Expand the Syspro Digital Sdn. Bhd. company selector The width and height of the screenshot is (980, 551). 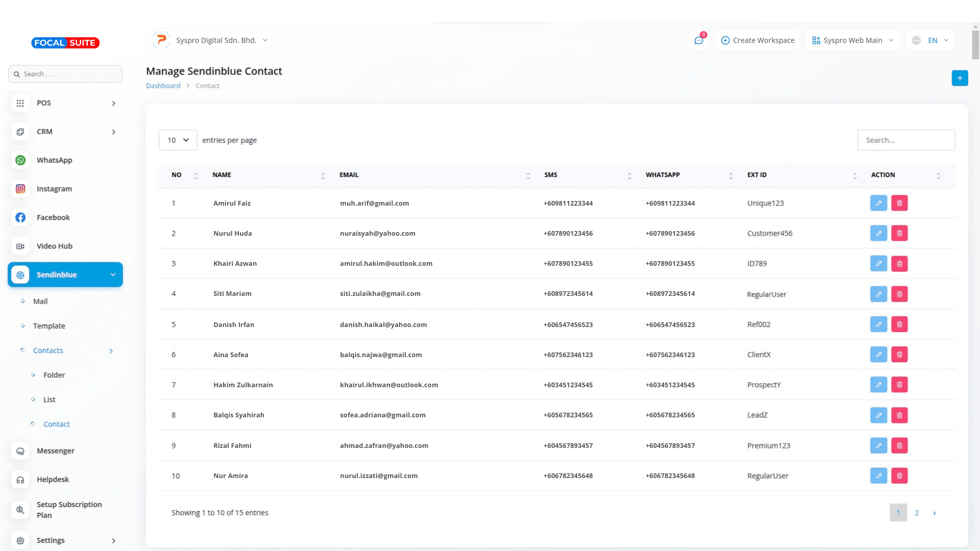(x=211, y=40)
